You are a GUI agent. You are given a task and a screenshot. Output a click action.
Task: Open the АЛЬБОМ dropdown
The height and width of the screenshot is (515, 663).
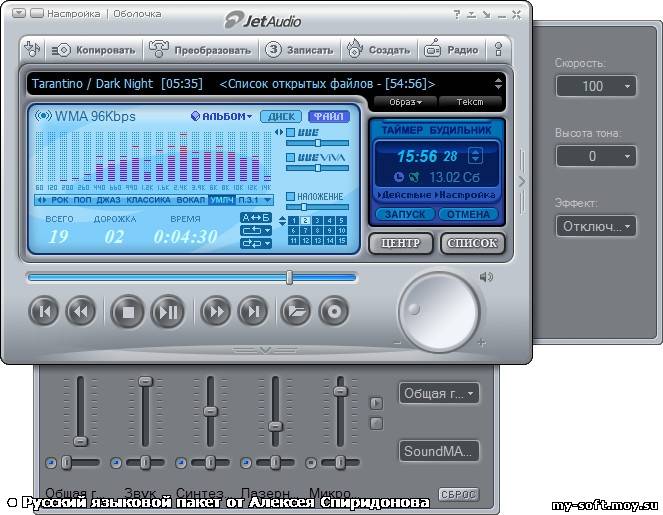coord(222,116)
